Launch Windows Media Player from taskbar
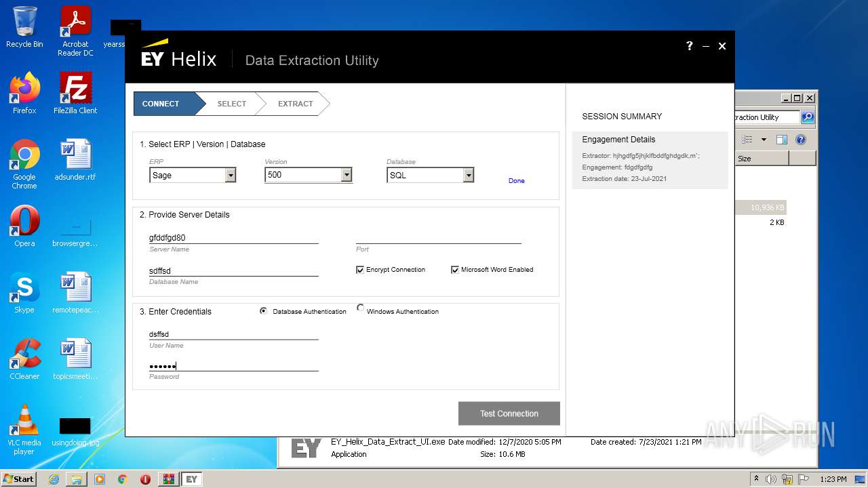 100,479
